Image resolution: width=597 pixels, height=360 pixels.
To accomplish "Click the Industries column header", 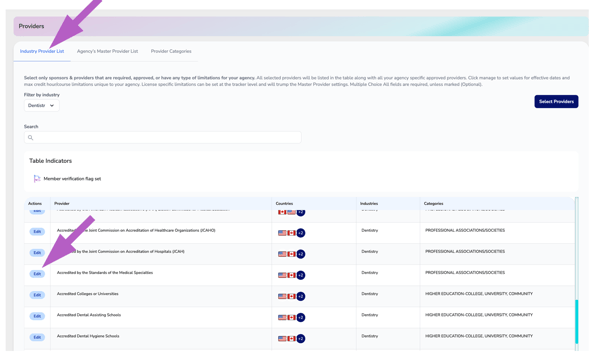I will point(369,204).
